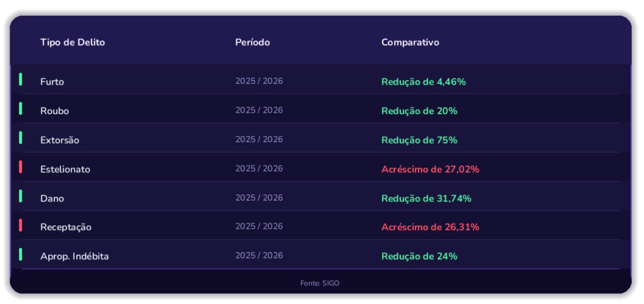Click the red indicator bar beside Receptação

pos(20,225)
